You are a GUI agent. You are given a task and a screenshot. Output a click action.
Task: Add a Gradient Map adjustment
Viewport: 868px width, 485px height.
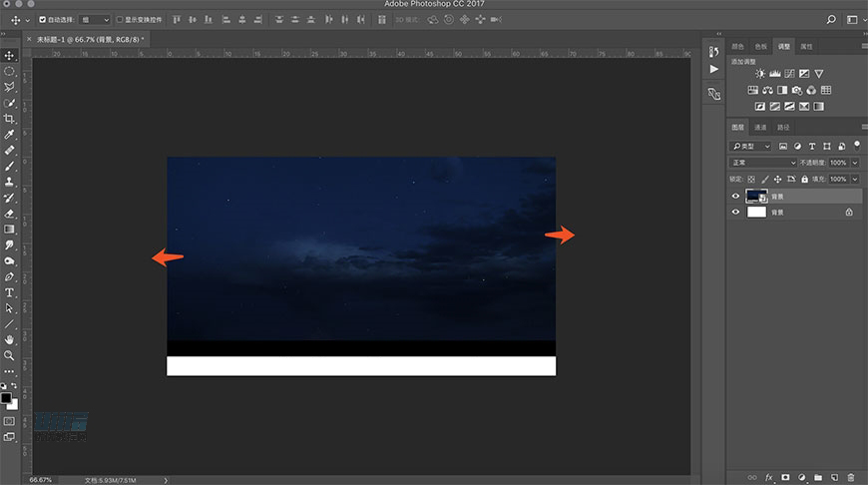(818, 107)
